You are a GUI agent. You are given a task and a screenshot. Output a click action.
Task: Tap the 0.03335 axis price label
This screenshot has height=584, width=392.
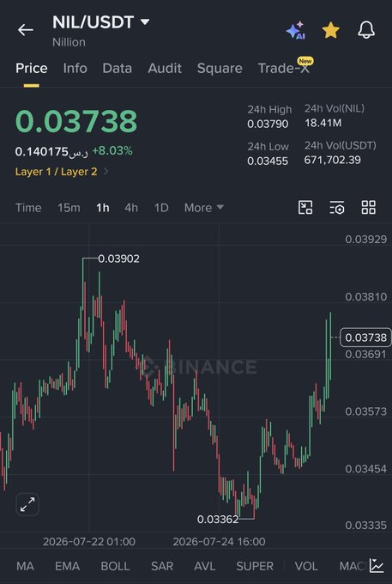click(x=366, y=526)
